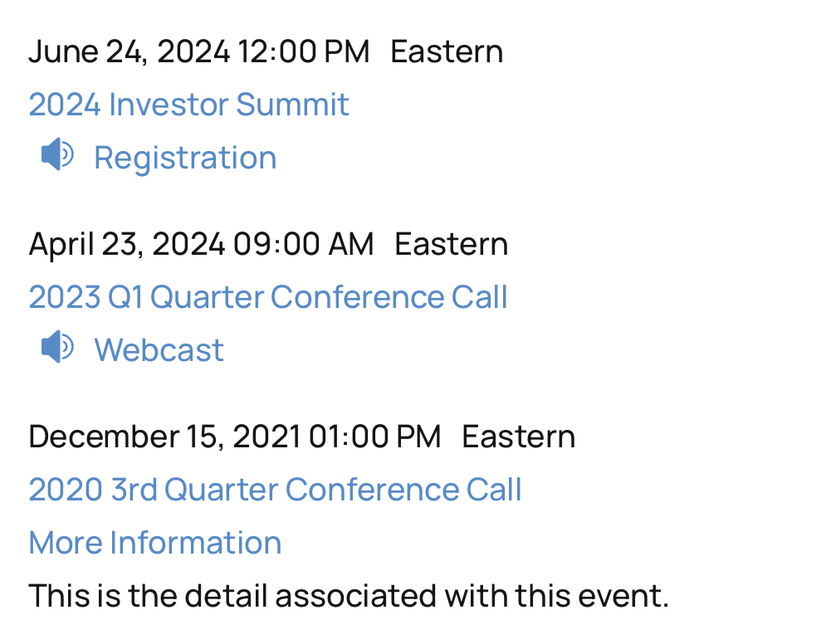Viewport: 826px width, 644px height.
Task: Click the 01:00 PM time text
Action: tap(374, 437)
